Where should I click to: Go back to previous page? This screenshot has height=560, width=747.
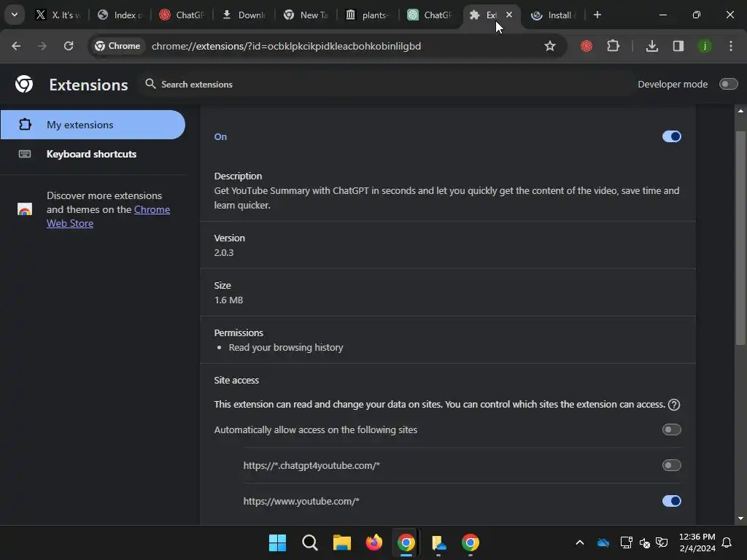tap(16, 46)
